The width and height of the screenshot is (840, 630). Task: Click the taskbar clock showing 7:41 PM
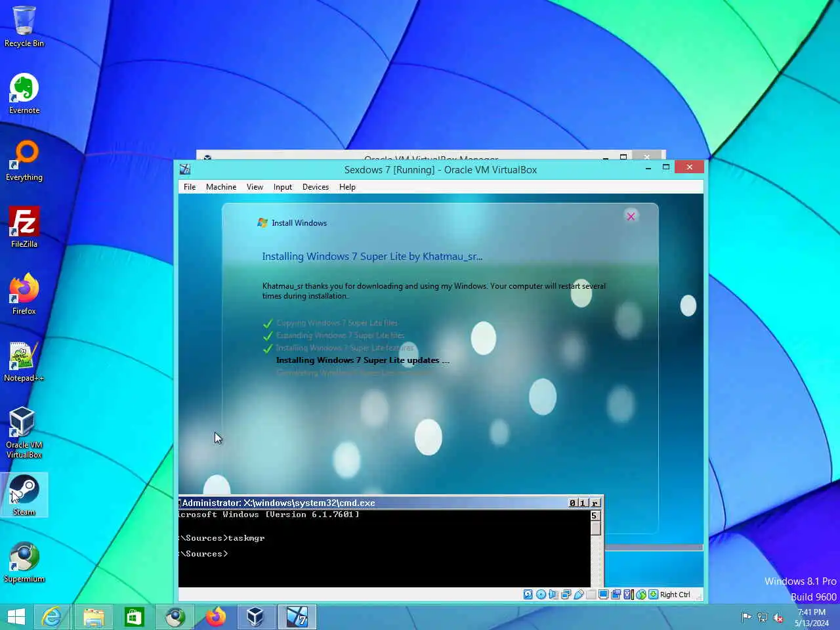pos(812,617)
